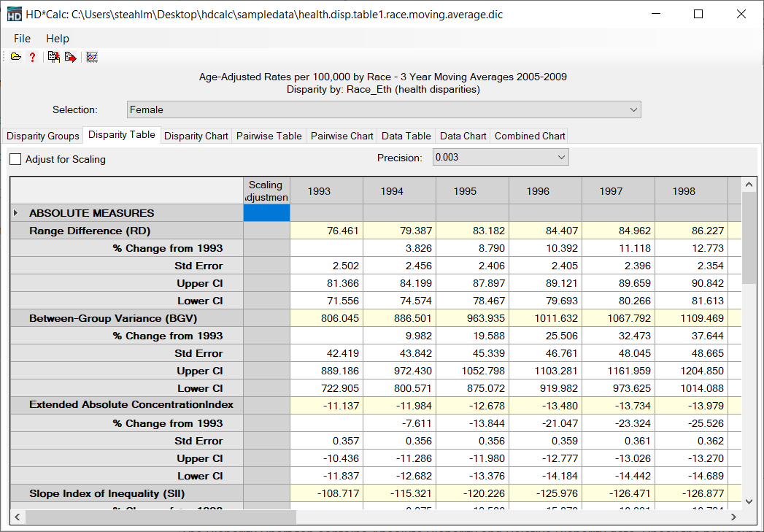The height and width of the screenshot is (532, 764).
Task: Collapse the ABSOLUTE MEASURES section
Action: (x=17, y=212)
